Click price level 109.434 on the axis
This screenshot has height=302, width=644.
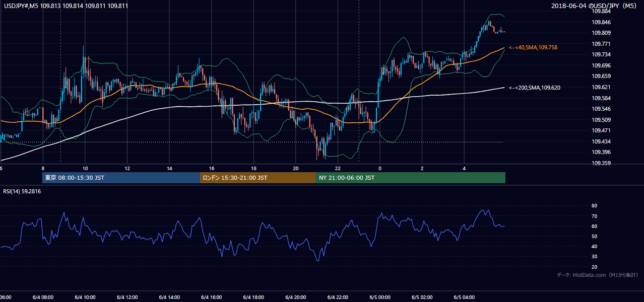click(x=601, y=141)
